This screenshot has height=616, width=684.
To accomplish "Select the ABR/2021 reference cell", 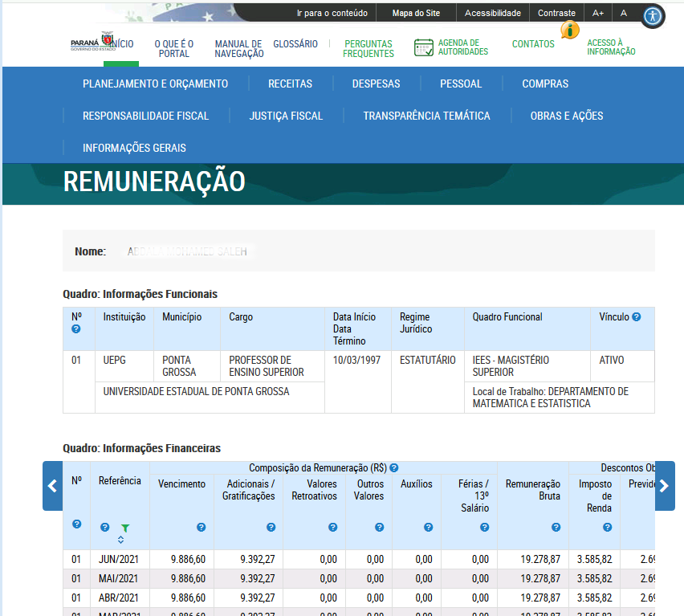I will (x=118, y=598).
